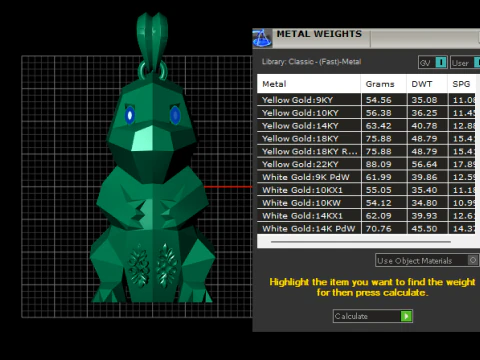Click the Metal Weights scale icon
Viewport: 480px width, 360px height.
[262, 38]
